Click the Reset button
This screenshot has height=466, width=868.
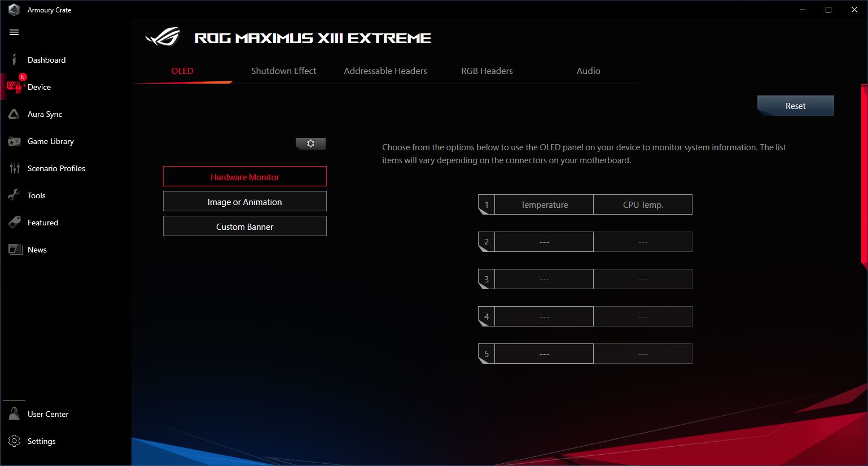796,106
